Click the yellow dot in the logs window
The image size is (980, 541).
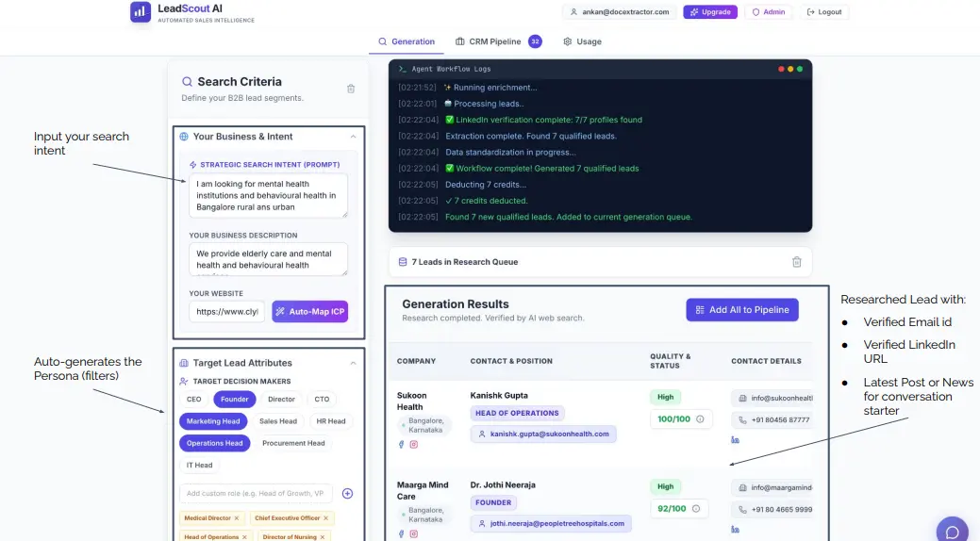coord(790,69)
